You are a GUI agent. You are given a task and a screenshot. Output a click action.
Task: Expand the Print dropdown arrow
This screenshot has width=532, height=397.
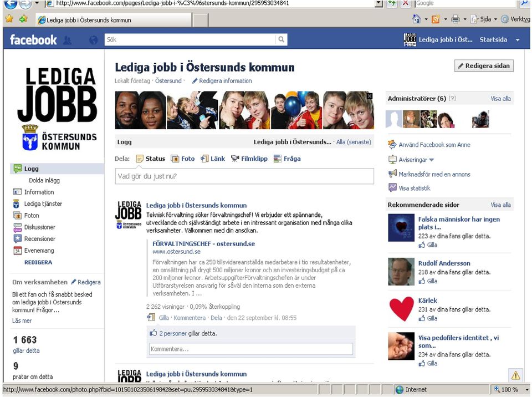click(465, 19)
